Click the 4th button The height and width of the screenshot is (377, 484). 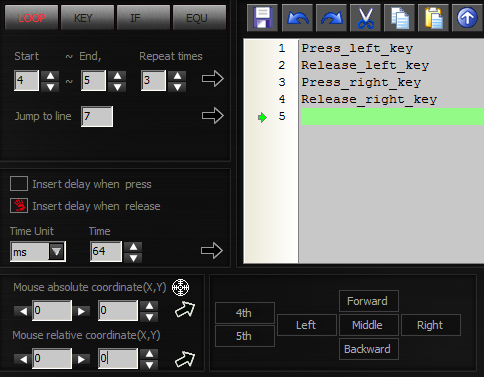pyautogui.click(x=245, y=313)
